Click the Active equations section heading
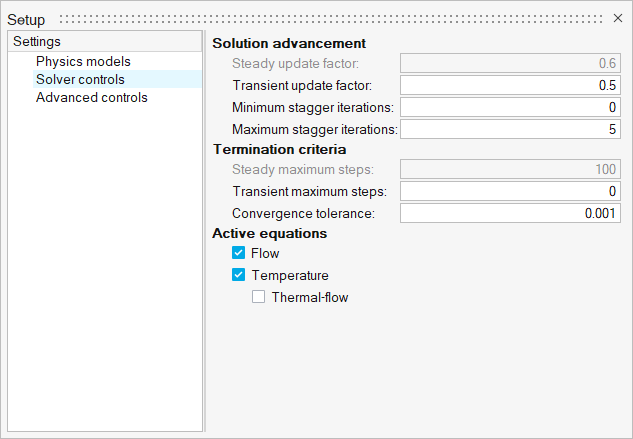This screenshot has height=439, width=633. (x=269, y=233)
